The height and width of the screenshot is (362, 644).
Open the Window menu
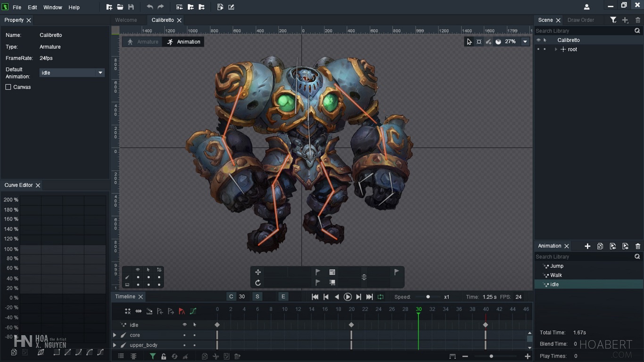tap(52, 8)
